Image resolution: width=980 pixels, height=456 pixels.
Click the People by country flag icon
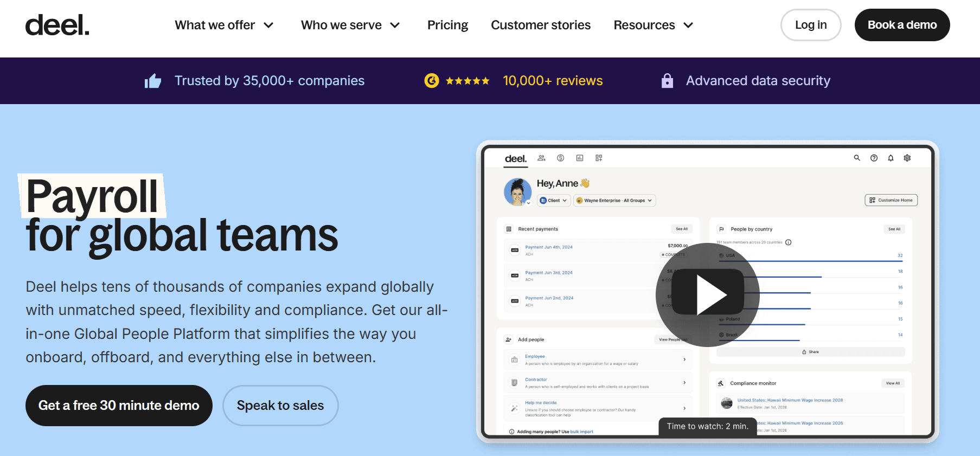coord(721,229)
